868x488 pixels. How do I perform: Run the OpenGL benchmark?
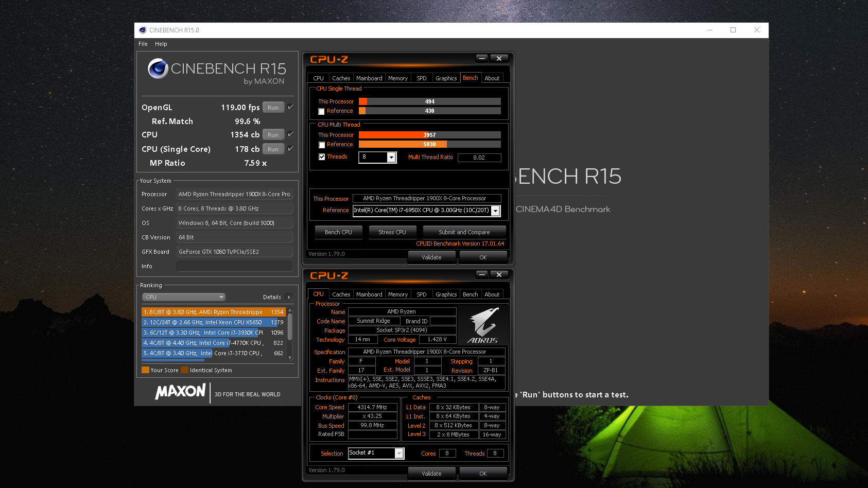click(x=273, y=107)
